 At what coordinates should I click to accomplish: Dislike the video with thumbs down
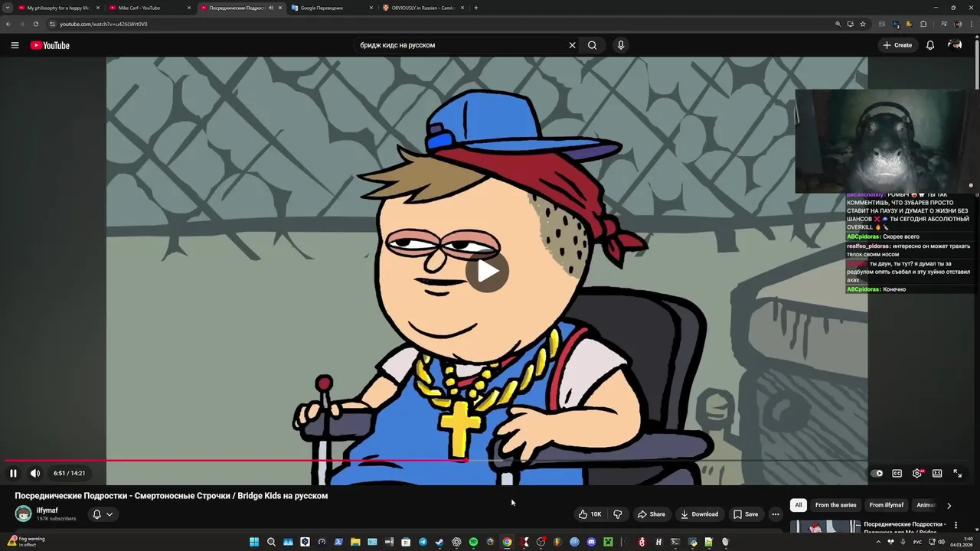pyautogui.click(x=618, y=514)
